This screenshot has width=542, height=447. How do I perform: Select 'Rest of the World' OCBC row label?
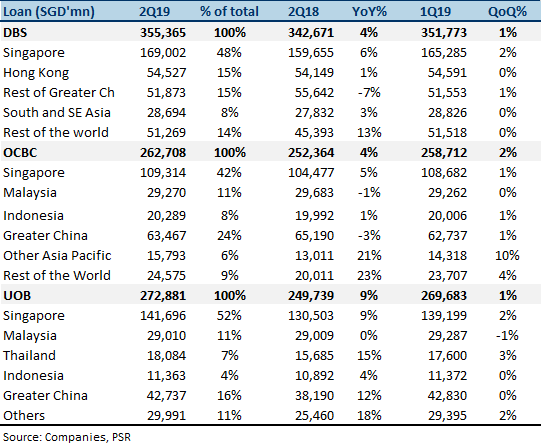[57, 276]
